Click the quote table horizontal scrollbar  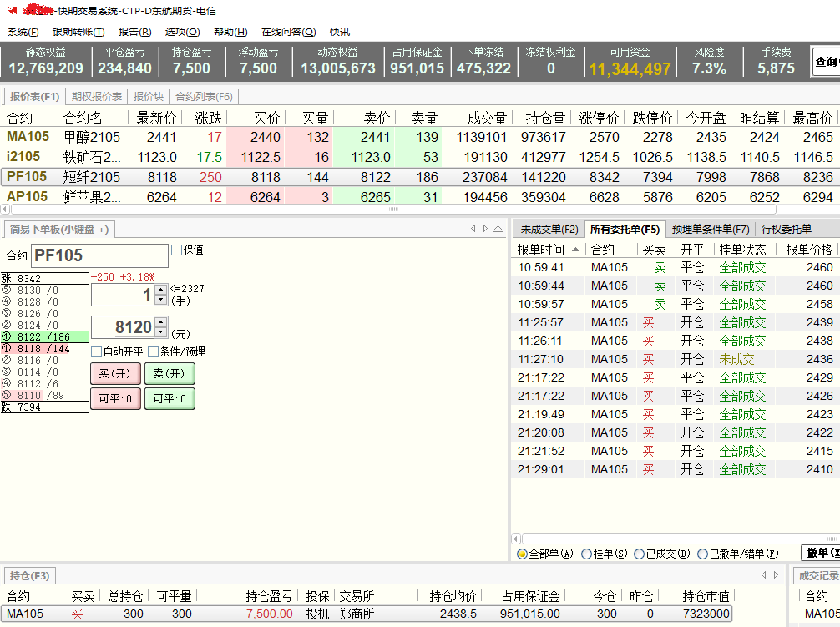[x=393, y=210]
